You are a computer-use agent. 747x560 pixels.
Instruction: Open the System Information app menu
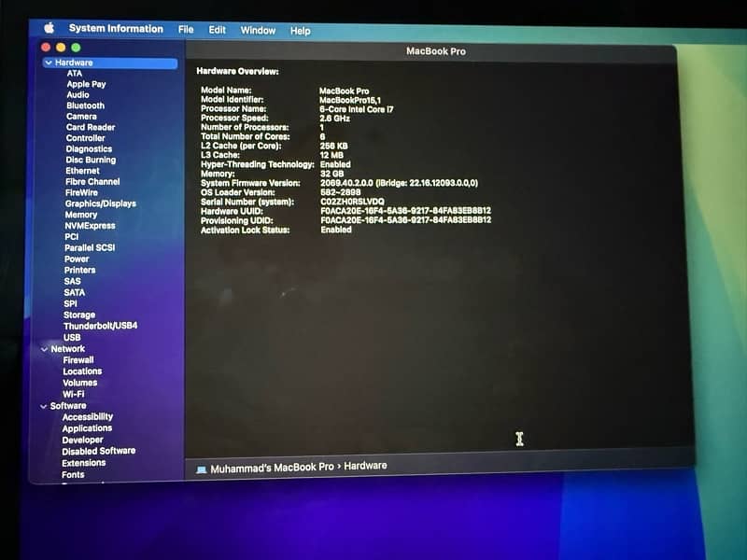coord(116,29)
